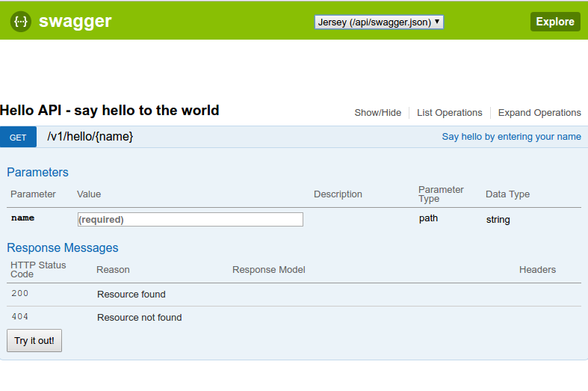588x391 pixels.
Task: Click the swagger wordmark in the header
Action: (x=75, y=22)
